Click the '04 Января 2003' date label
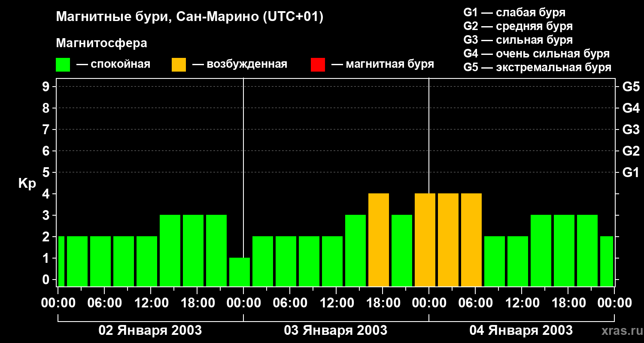The height and width of the screenshot is (343, 644). 521,331
